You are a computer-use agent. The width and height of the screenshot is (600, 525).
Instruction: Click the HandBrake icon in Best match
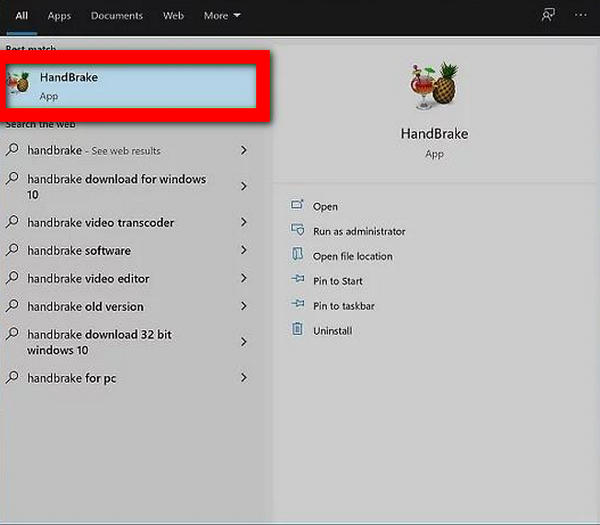coord(18,84)
